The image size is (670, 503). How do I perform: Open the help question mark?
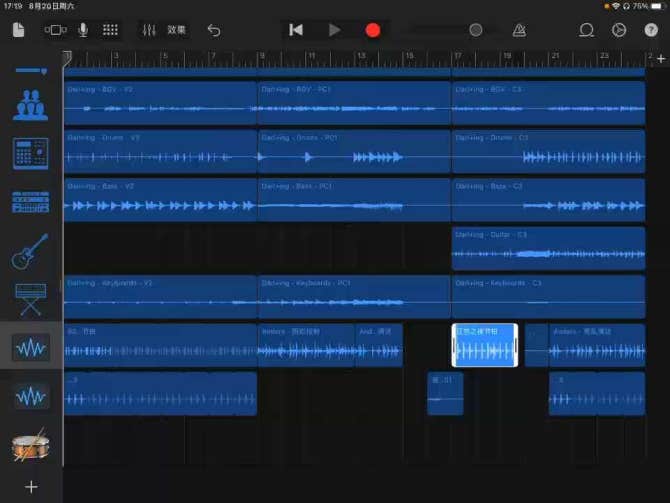[650, 30]
